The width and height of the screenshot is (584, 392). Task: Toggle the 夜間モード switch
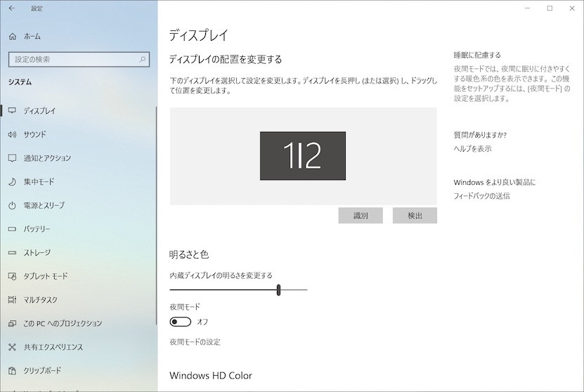click(181, 322)
